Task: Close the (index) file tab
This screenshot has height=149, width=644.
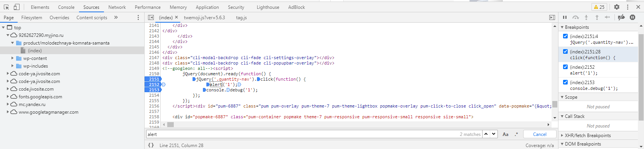Action: [x=176, y=17]
